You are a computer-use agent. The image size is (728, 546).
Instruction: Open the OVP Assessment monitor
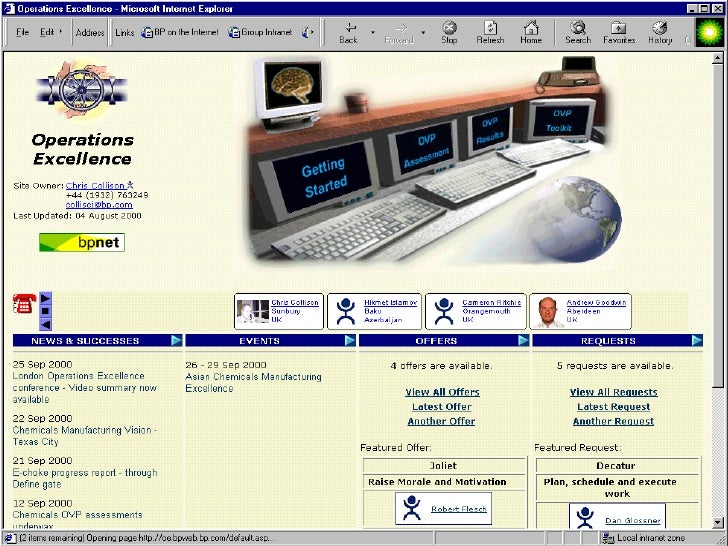(424, 150)
